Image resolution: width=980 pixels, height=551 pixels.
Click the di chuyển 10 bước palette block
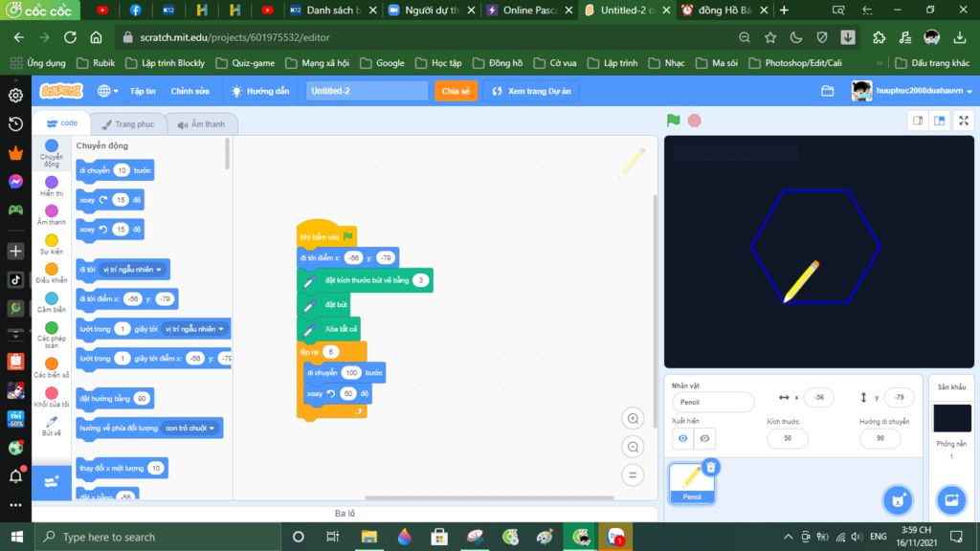pyautogui.click(x=115, y=170)
